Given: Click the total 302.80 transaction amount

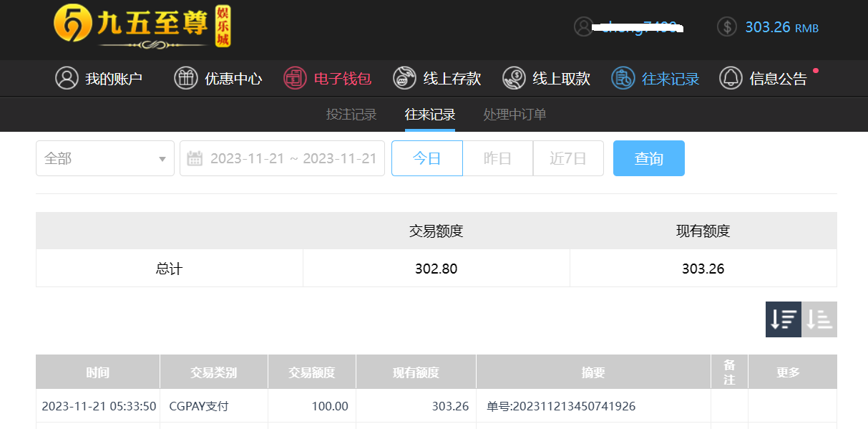Looking at the screenshot, I should tap(436, 269).
